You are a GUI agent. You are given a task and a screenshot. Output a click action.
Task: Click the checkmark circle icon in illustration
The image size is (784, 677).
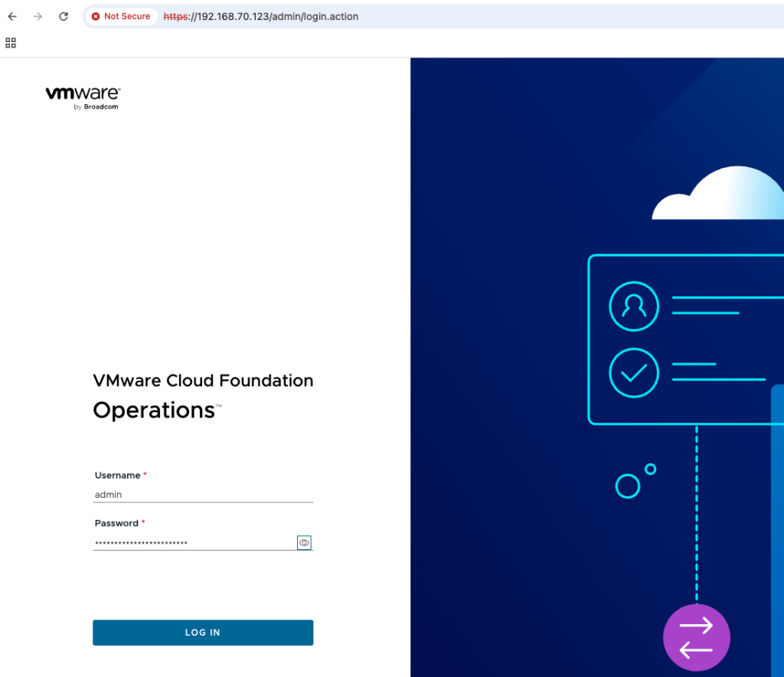coord(633,373)
